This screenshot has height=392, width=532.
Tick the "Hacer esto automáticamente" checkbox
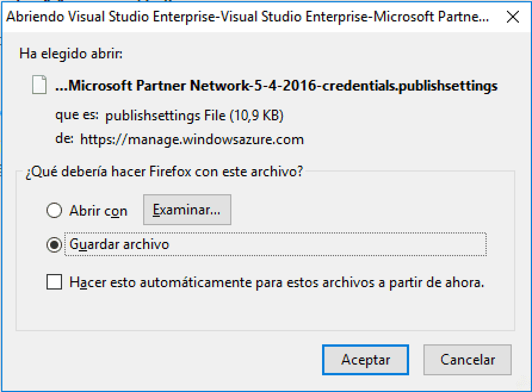54,282
